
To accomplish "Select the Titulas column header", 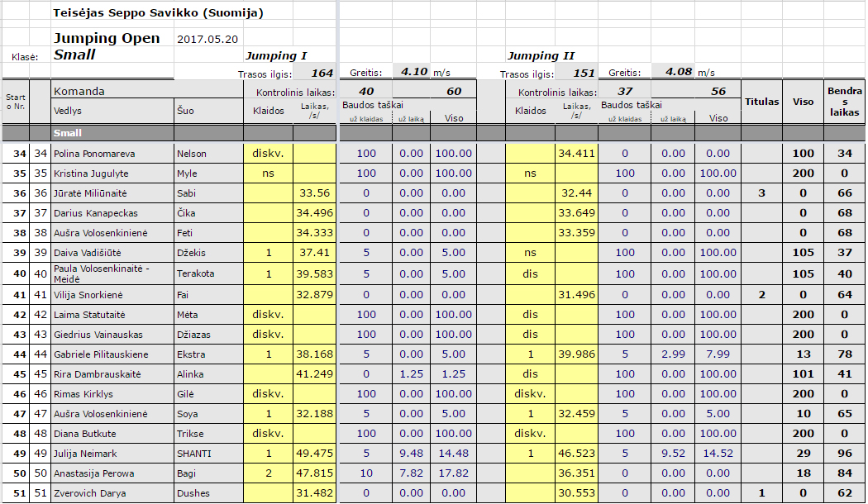I will [761, 102].
